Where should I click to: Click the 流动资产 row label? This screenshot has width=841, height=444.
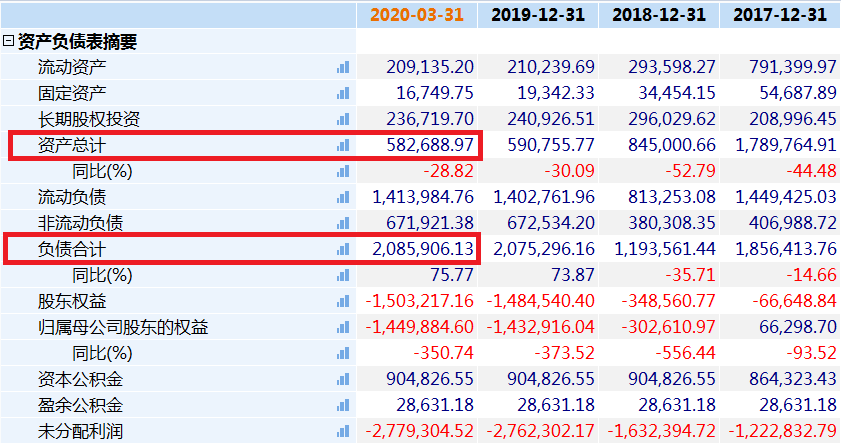click(x=72, y=67)
